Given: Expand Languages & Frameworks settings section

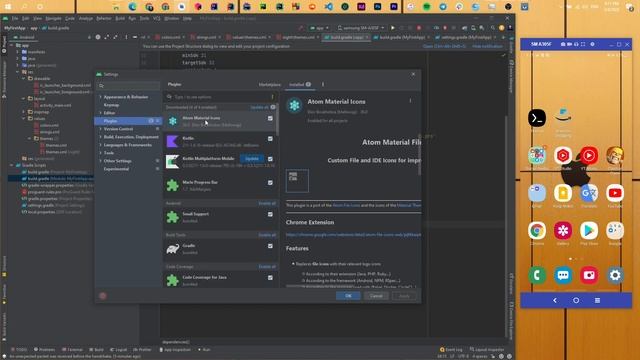Looking at the screenshot, I should click(x=100, y=145).
